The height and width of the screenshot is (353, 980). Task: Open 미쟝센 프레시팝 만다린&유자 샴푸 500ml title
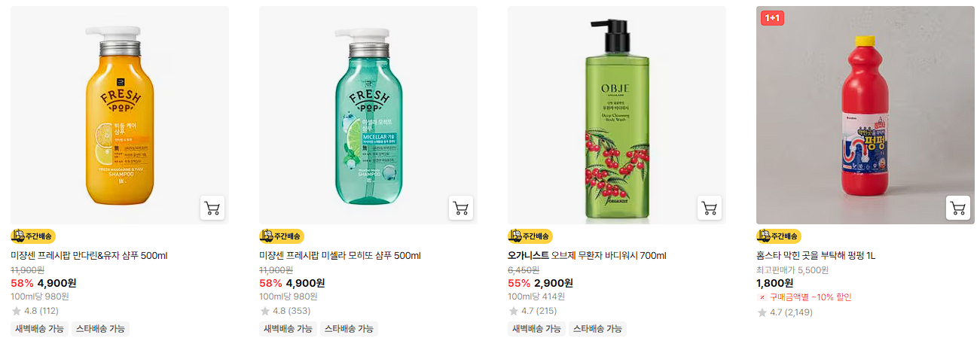point(89,256)
